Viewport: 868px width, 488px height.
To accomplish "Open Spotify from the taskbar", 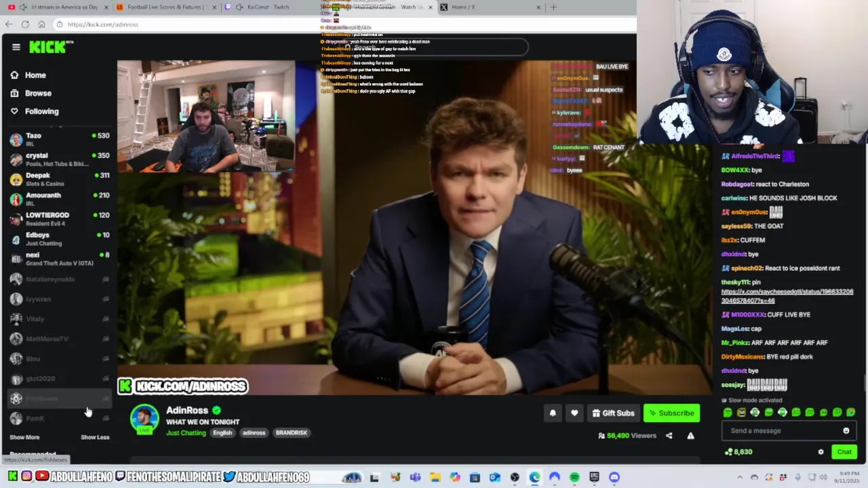I will point(574,477).
